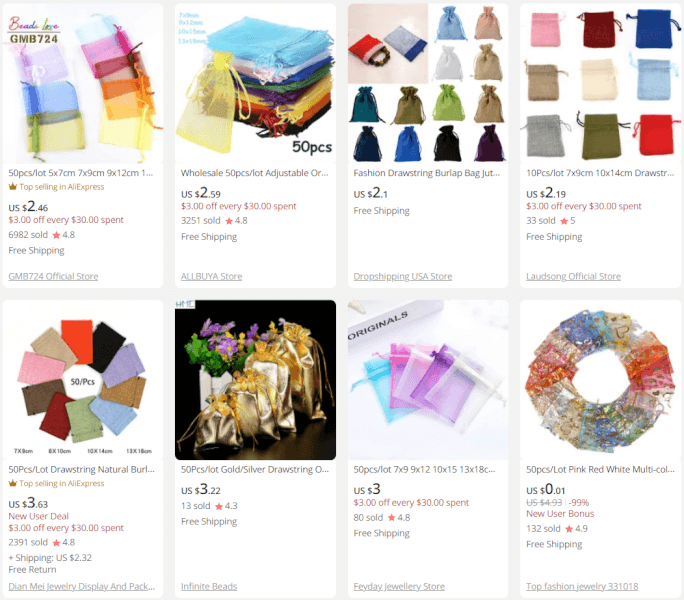Open the GMB724 Official Store link
The width and height of the screenshot is (684, 600).
point(53,276)
